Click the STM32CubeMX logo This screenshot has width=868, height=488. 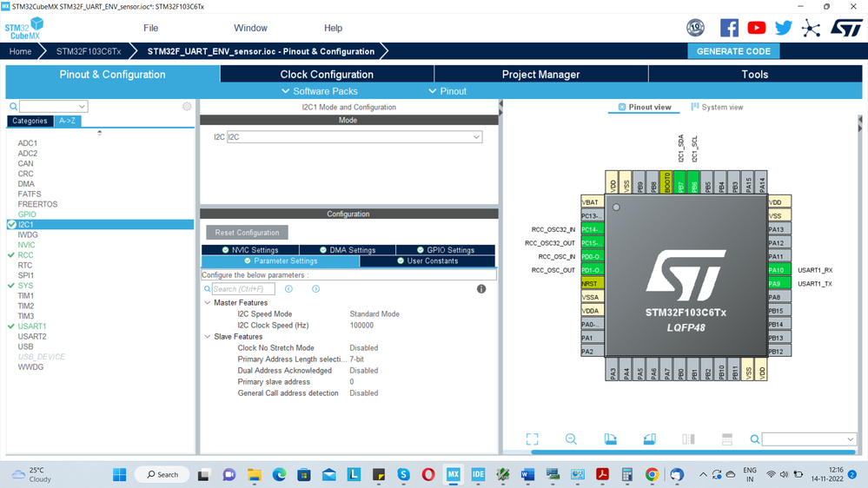[x=24, y=28]
